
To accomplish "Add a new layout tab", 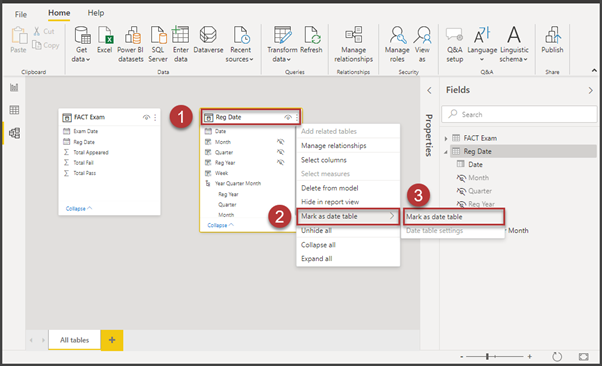I will coord(112,340).
